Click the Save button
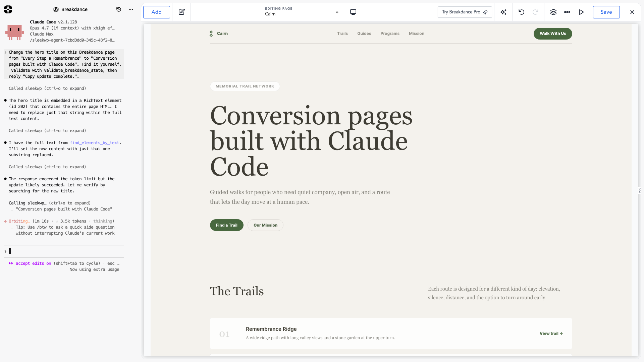Image resolution: width=644 pixels, height=362 pixels. click(606, 12)
